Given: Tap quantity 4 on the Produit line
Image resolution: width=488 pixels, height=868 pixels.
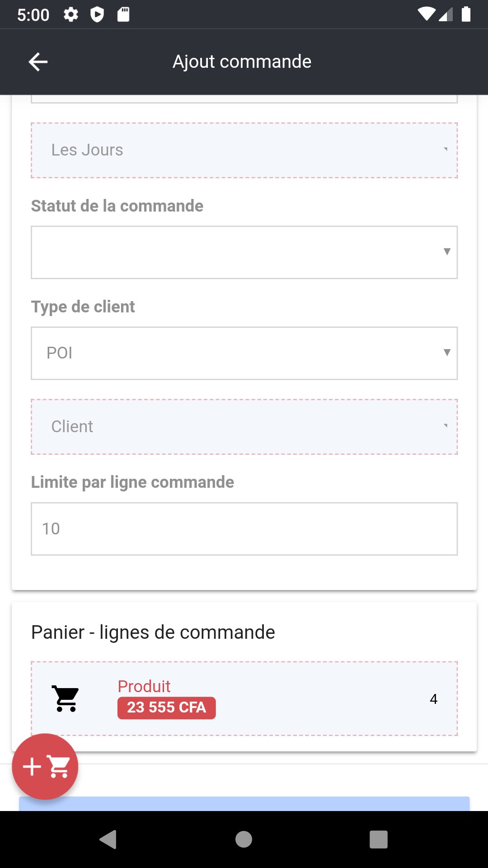Looking at the screenshot, I should [433, 699].
